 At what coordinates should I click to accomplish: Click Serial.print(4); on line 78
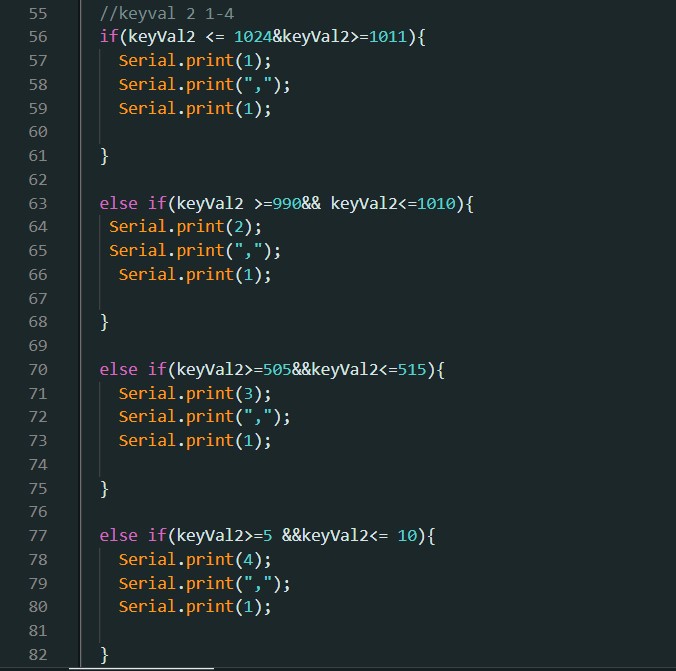(195, 560)
